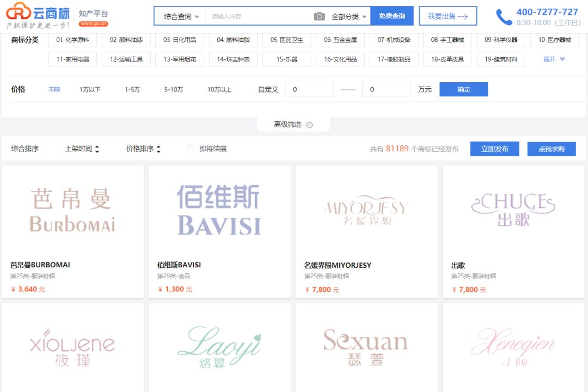Click the 400-7277-727 phone number
The image size is (588, 392).
pyautogui.click(x=547, y=12)
